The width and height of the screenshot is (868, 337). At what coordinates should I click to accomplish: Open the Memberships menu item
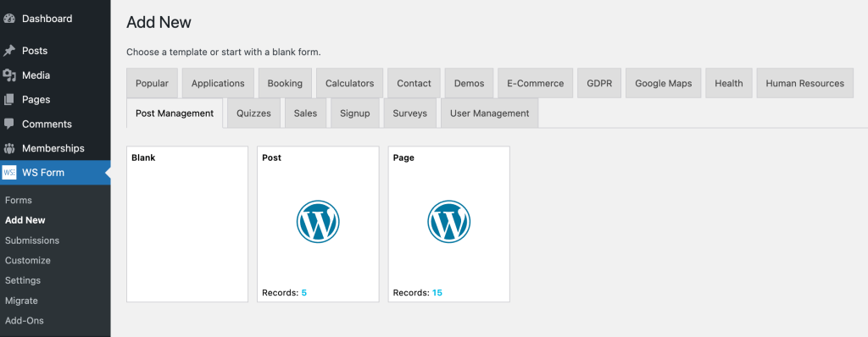point(55,148)
